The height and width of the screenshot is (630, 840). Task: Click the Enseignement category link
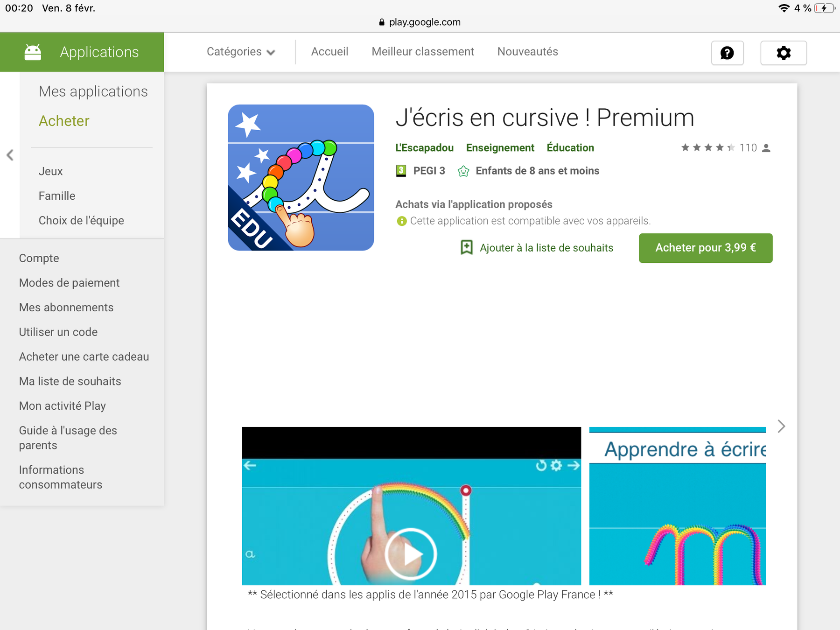point(500,148)
